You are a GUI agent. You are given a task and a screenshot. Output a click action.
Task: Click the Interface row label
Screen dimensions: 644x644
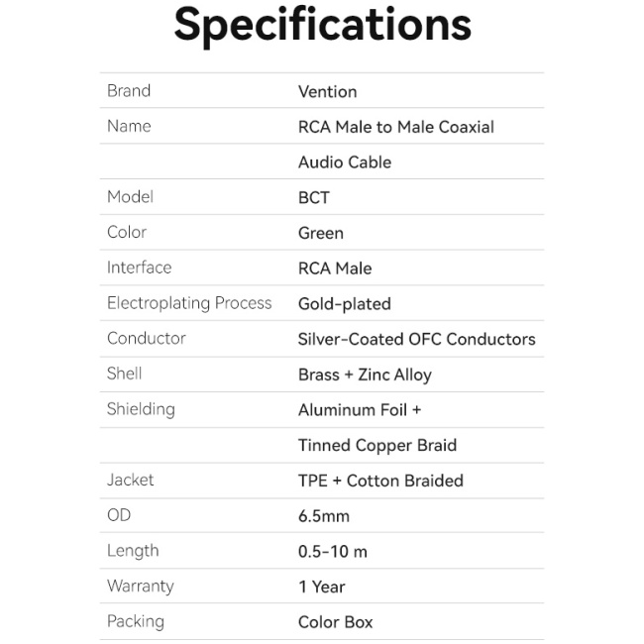point(139,268)
